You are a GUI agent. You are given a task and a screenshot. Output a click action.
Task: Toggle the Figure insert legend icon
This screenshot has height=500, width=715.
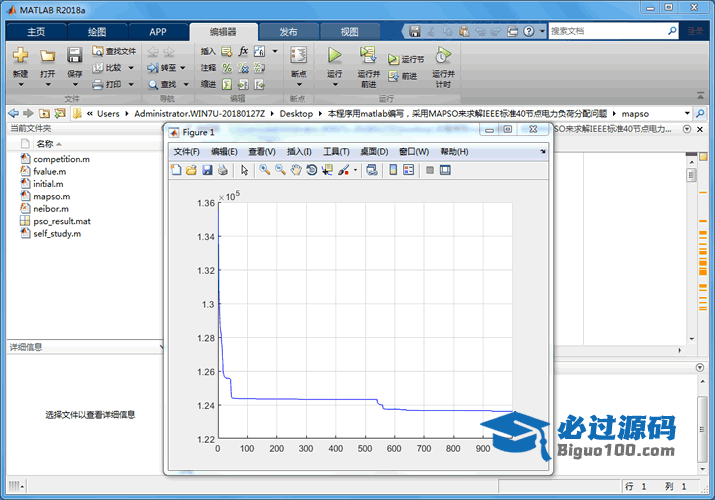click(x=409, y=170)
